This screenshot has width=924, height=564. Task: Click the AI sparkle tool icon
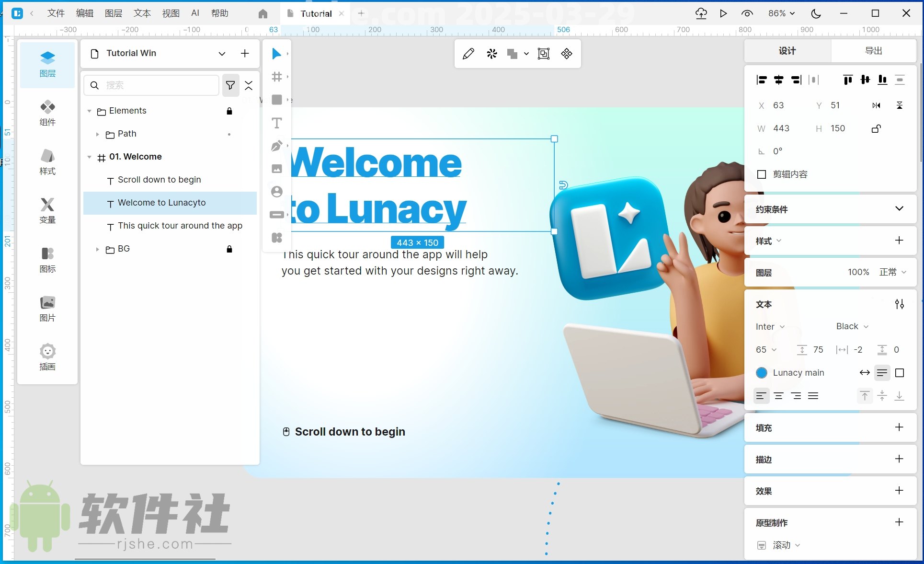491,54
